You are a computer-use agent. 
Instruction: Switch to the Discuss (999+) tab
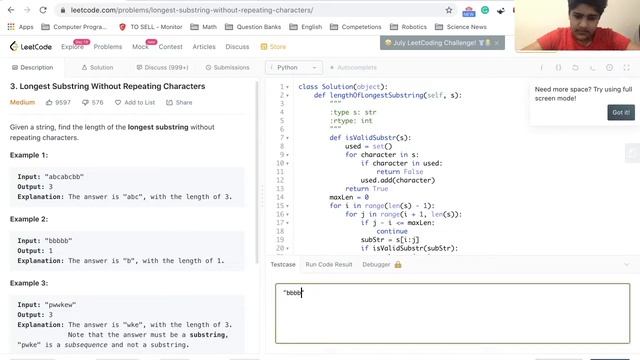162,67
